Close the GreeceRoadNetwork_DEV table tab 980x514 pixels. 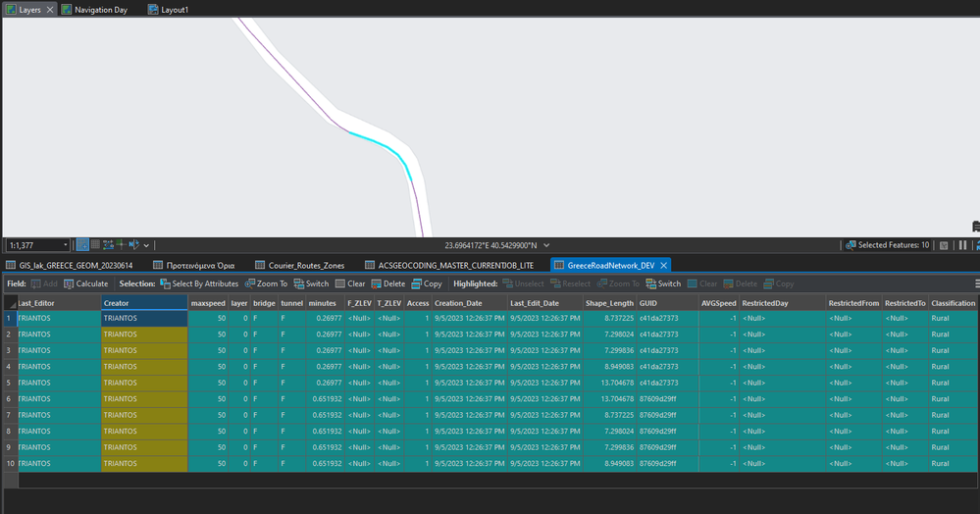pos(663,265)
